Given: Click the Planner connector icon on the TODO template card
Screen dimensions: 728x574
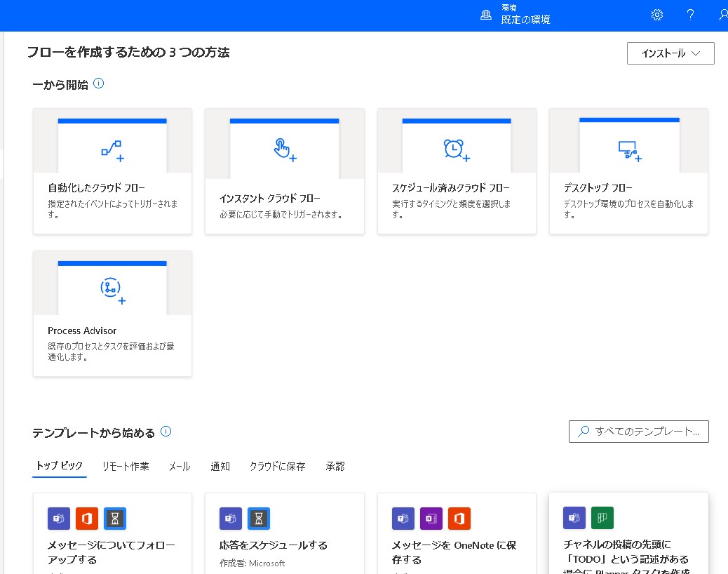Looking at the screenshot, I should tap(602, 517).
